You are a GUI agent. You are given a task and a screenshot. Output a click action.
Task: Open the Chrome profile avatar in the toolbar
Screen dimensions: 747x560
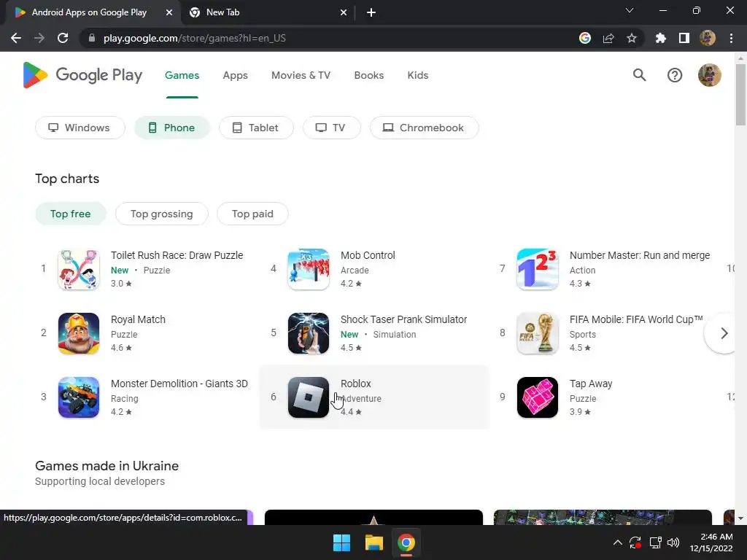point(708,38)
